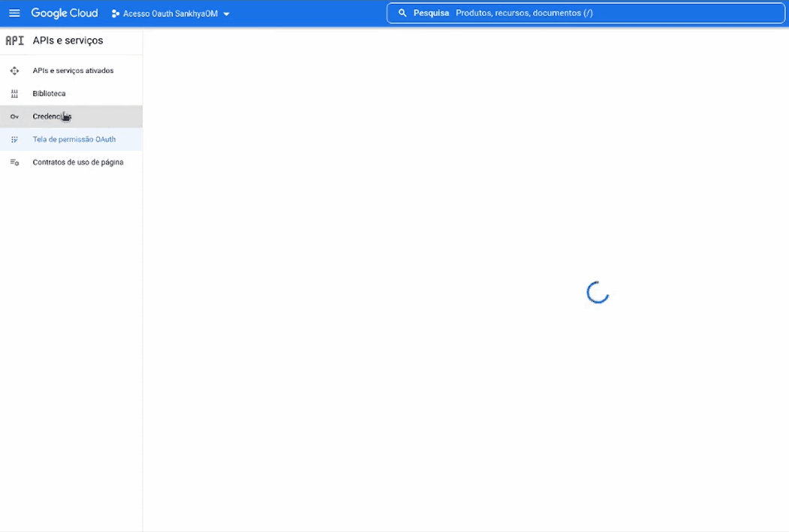Viewport: 789px width, 532px height.
Task: Open APIs e serviços ativados
Action: [71, 71]
